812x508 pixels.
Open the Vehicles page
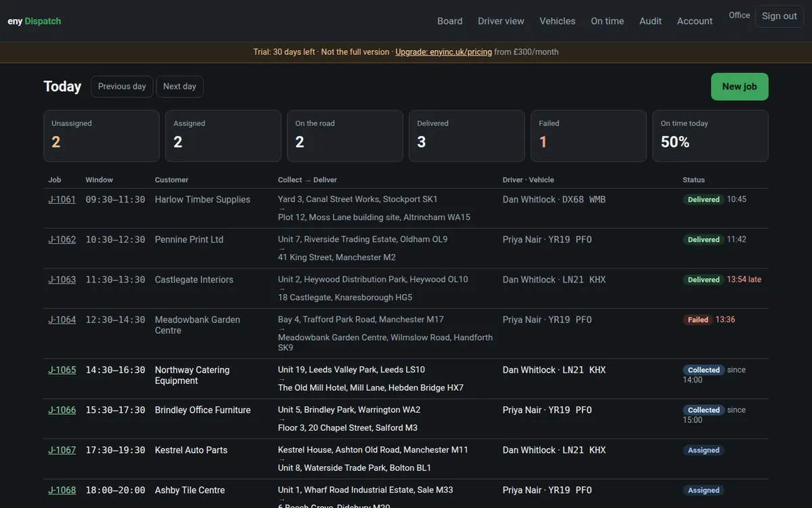(558, 21)
